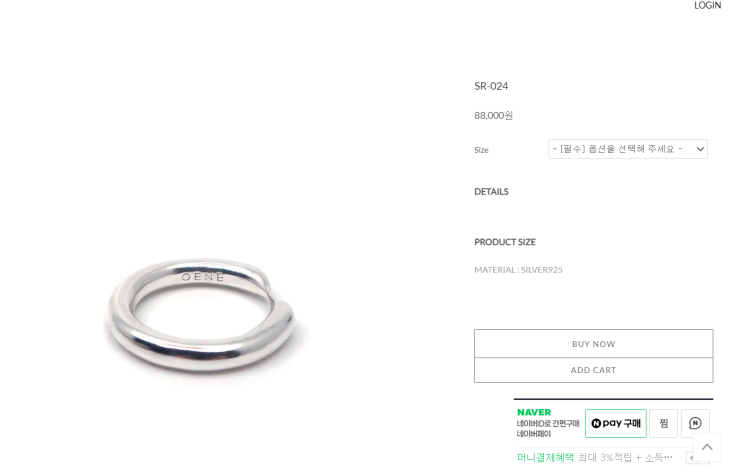Screen dimensions: 743x469
Task: Open the LOGIN link
Action: [x=707, y=5]
